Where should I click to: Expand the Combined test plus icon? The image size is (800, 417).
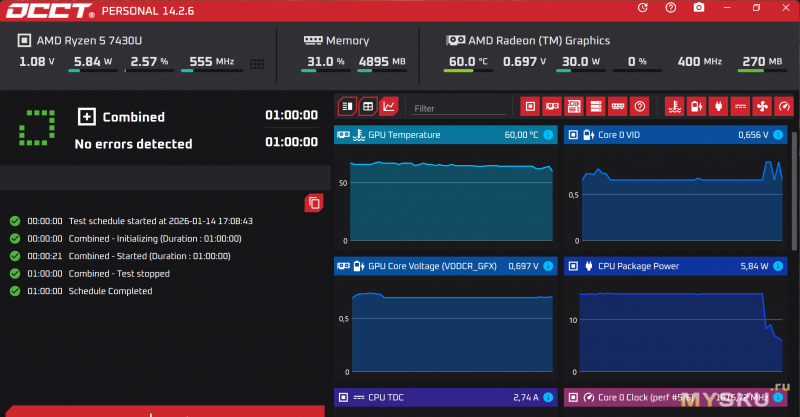click(x=87, y=117)
